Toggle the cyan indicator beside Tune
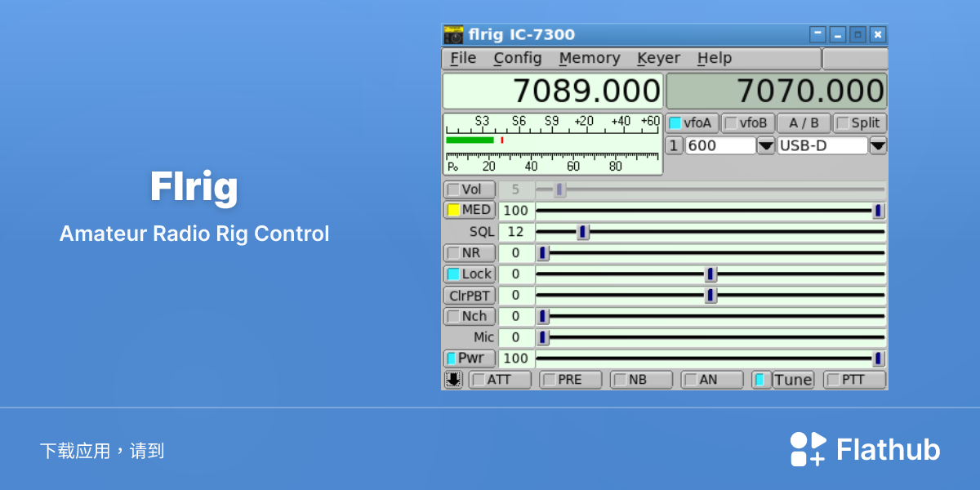980x490 pixels. pyautogui.click(x=761, y=380)
